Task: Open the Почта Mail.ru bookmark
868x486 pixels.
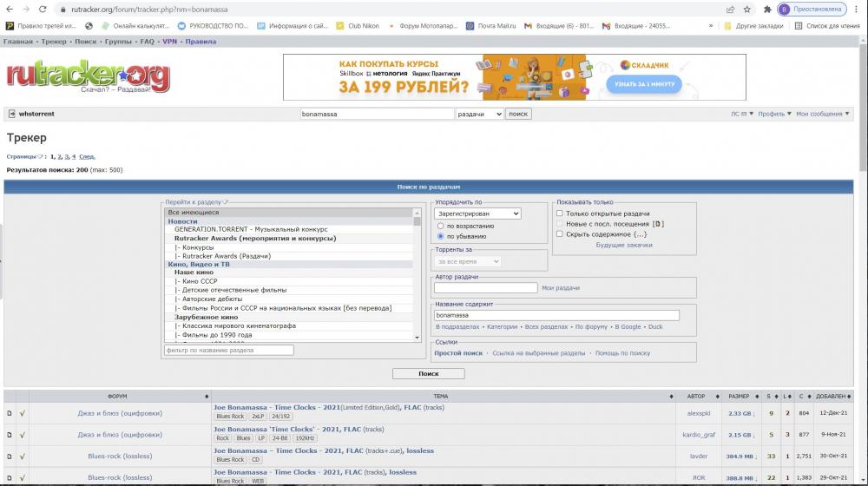Action: coord(491,25)
